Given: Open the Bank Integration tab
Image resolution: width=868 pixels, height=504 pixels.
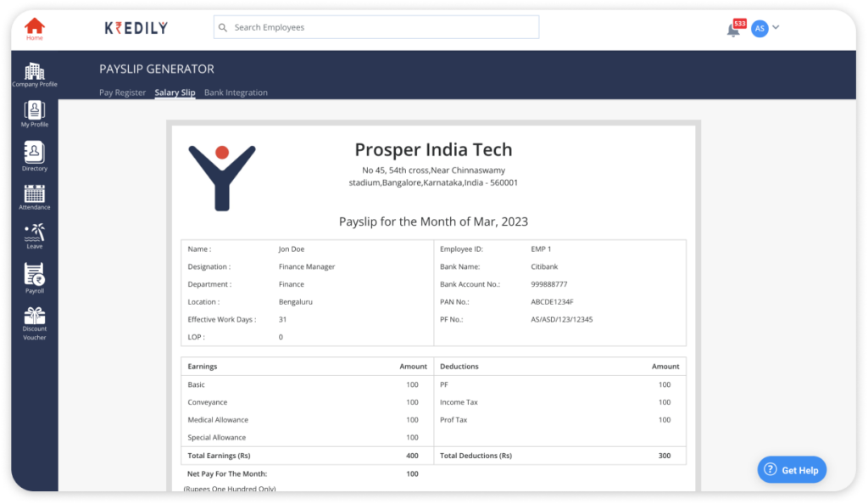Looking at the screenshot, I should [x=236, y=92].
